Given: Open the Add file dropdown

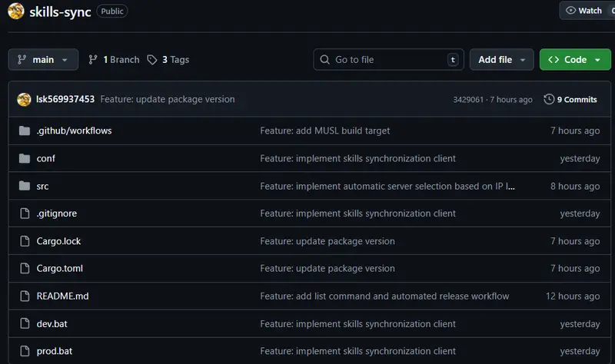Looking at the screenshot, I should [501, 60].
